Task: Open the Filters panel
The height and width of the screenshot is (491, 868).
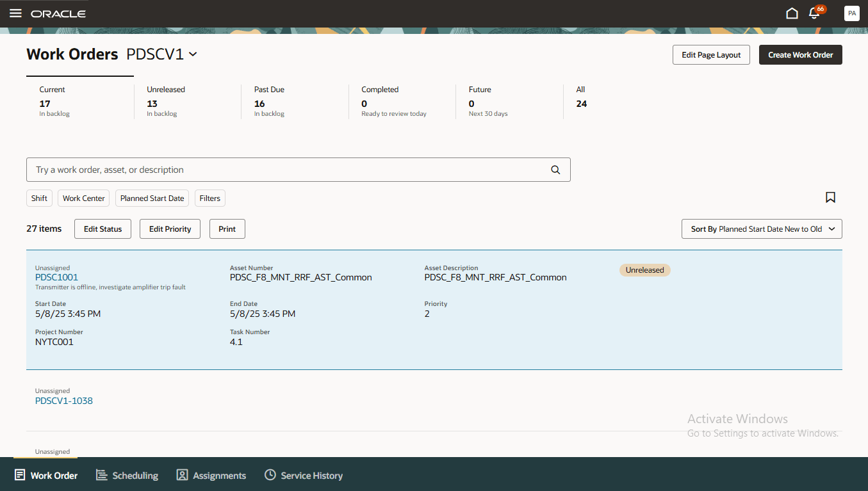Action: (209, 198)
